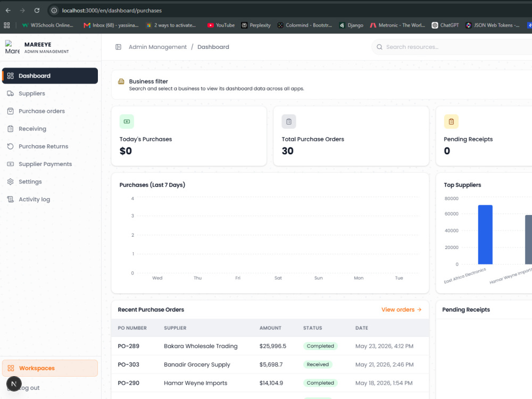Open Suppliers in the sidebar

(x=50, y=93)
